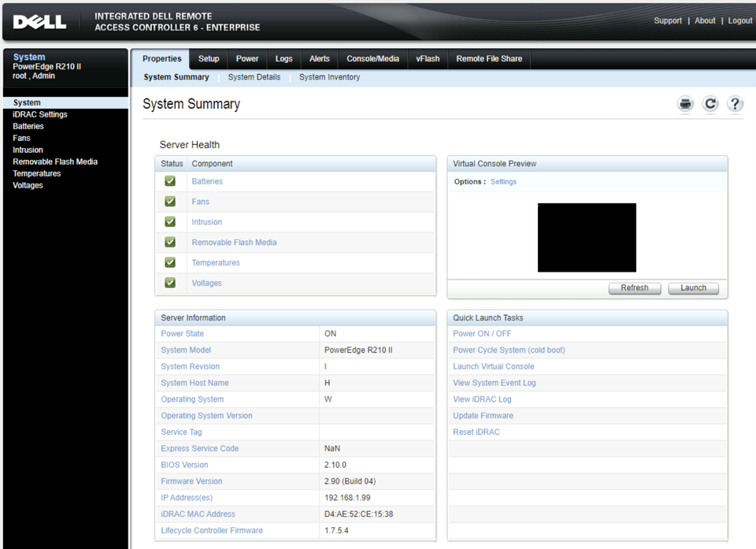Screen dimensions: 756x549
Task: Click the Voltages green status checkmark
Action: click(170, 283)
